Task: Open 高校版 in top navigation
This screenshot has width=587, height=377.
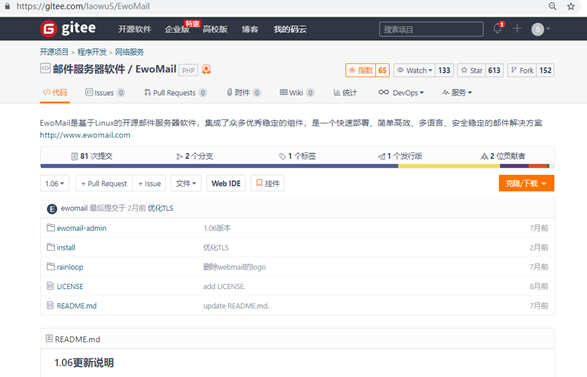Action: click(x=215, y=29)
